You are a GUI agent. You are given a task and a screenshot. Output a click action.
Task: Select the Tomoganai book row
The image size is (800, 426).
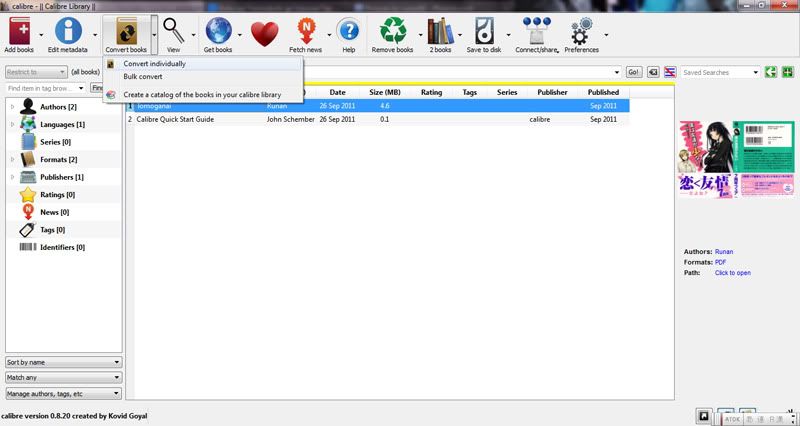[378, 106]
